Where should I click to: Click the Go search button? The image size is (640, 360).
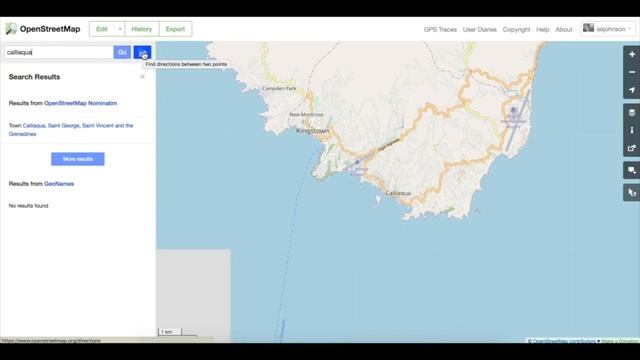tap(122, 52)
